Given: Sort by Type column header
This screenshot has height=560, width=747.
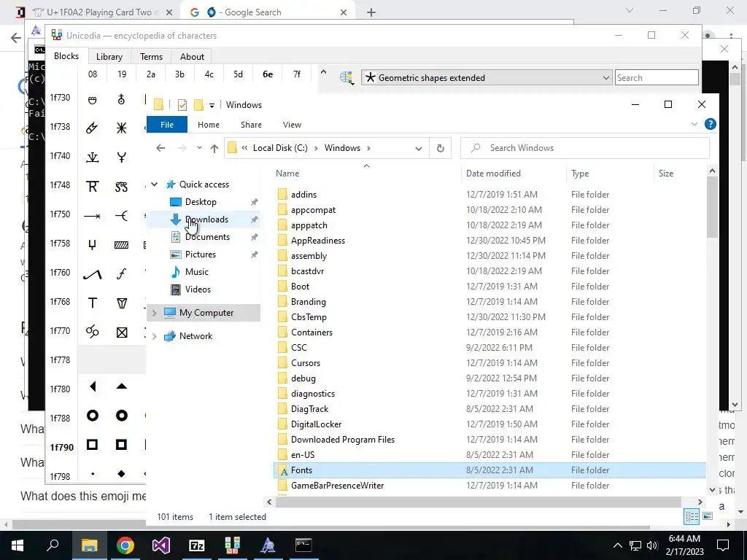Looking at the screenshot, I should [580, 174].
